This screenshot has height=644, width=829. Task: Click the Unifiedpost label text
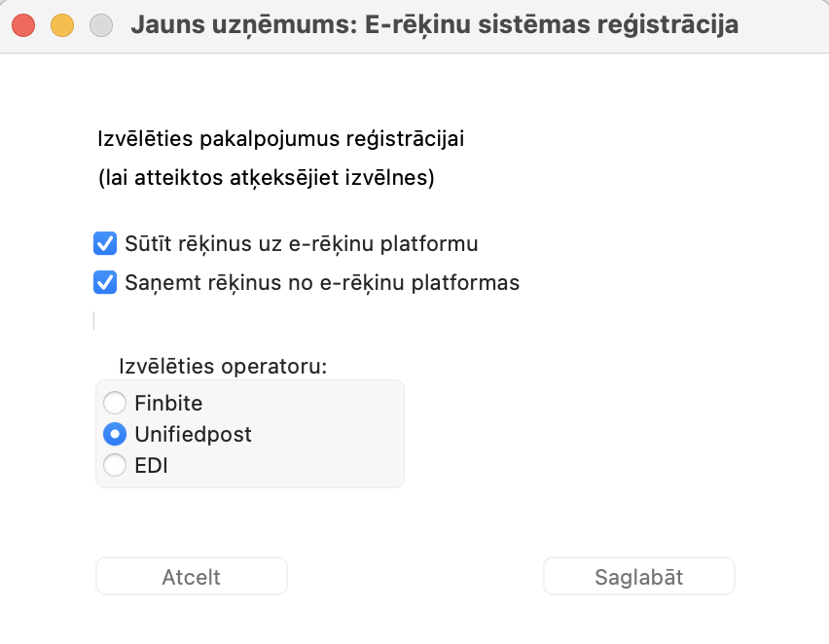(193, 434)
